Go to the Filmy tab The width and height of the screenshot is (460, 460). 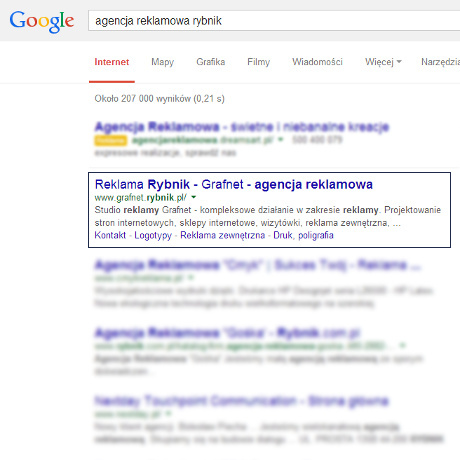pos(258,62)
